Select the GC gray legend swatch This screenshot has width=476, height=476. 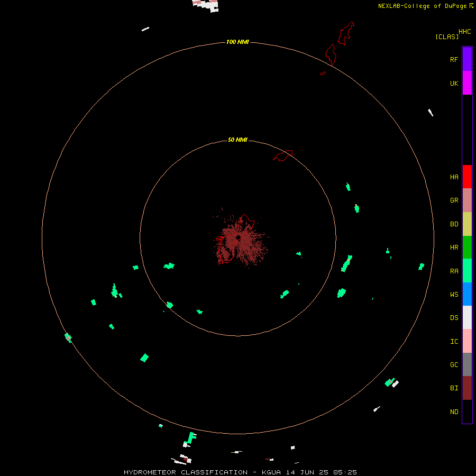coord(467,364)
